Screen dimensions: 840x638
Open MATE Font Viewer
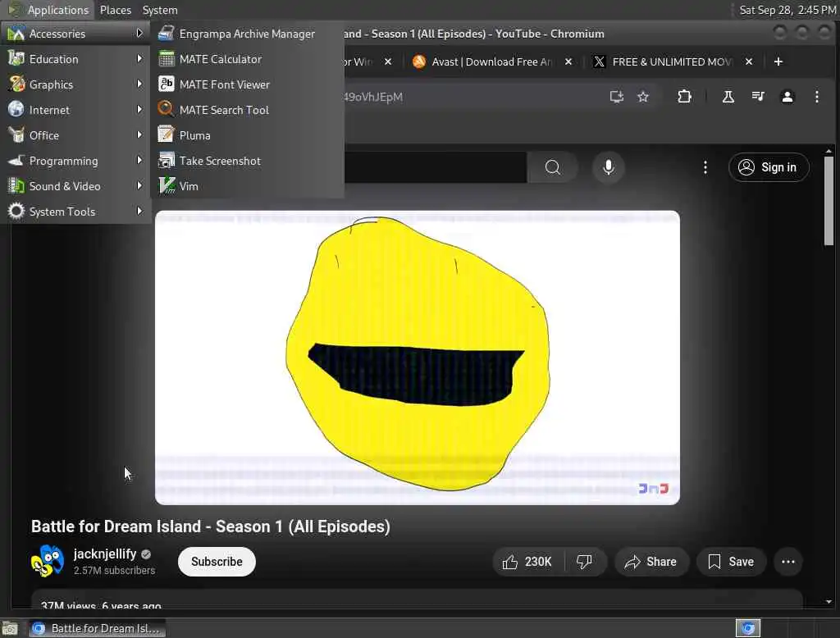pyautogui.click(x=247, y=84)
